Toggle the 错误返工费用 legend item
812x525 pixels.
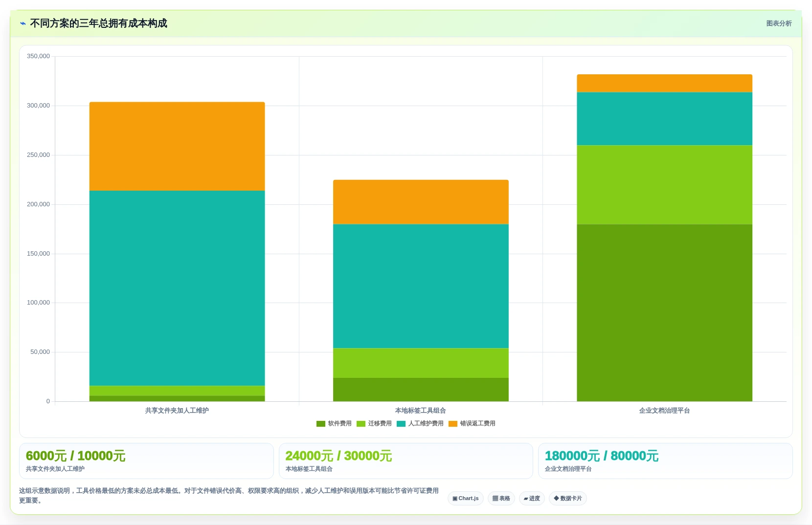click(x=472, y=424)
